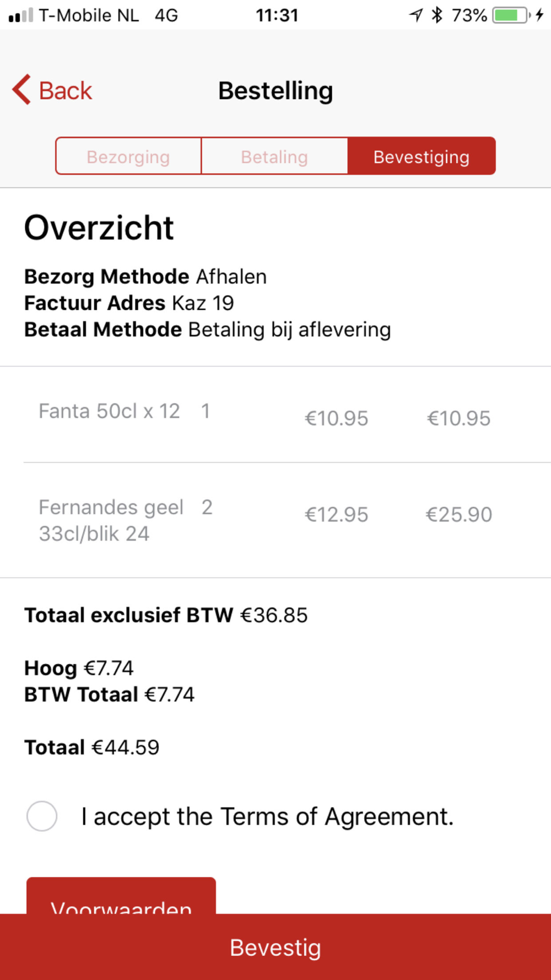Tap the Fanta line total €10.95
Viewport: 551px width, 980px height.
coord(458,418)
